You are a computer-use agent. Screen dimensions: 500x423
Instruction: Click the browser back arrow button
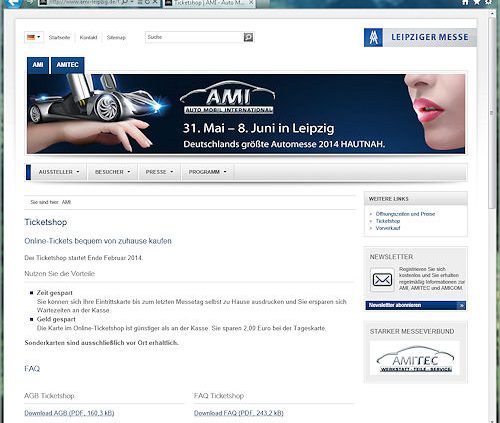pos(13,3)
